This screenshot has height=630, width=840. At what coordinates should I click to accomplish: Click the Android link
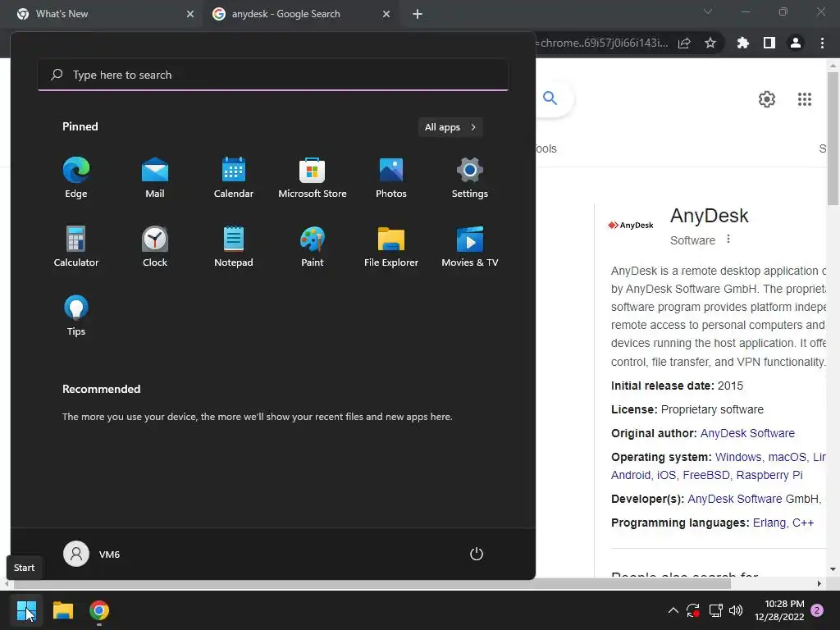631,475
